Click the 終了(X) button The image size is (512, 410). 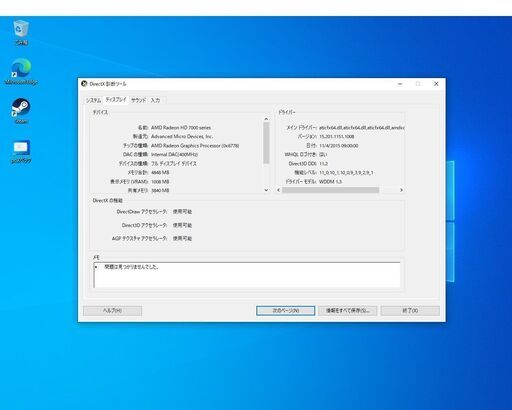tap(410, 311)
